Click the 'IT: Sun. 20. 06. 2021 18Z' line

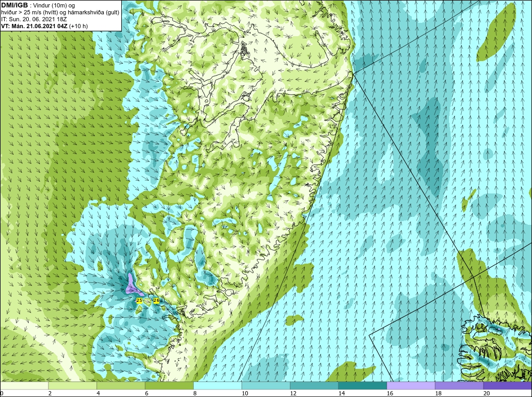coord(34,19)
